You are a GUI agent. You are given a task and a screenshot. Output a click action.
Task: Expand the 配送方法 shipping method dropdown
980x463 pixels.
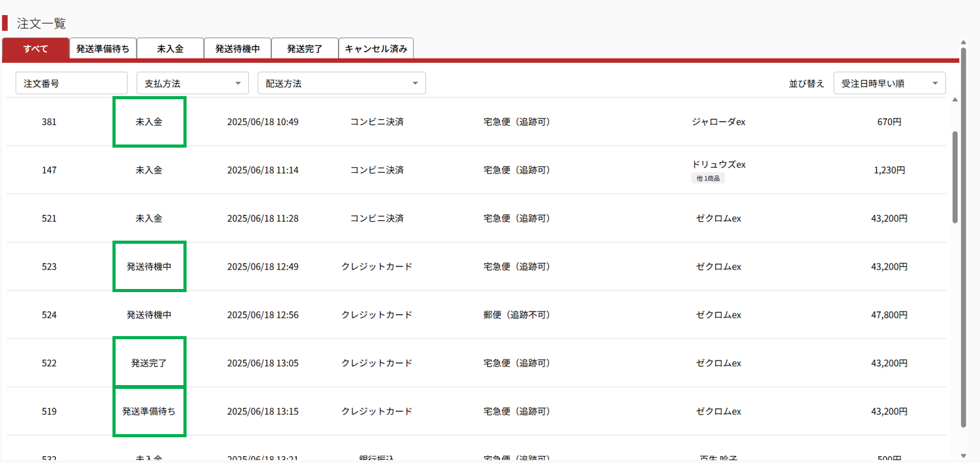click(341, 84)
